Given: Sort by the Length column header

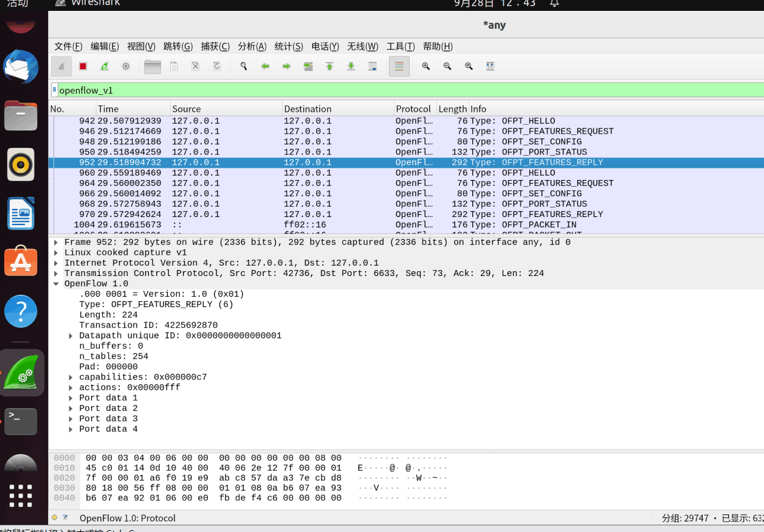Looking at the screenshot, I should [x=453, y=109].
